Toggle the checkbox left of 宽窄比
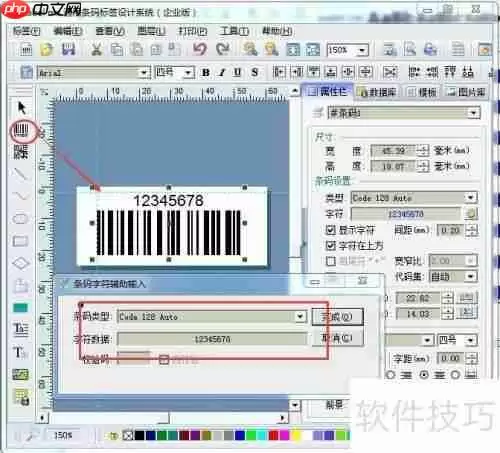This screenshot has width=500, height=453. tap(330, 261)
